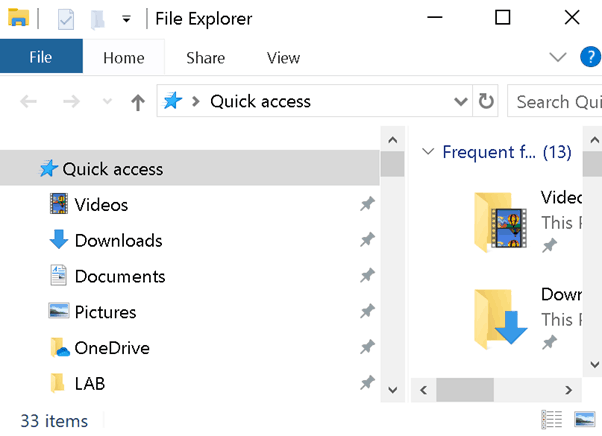Open the File ribbon tab
The width and height of the screenshot is (602, 436).
click(x=41, y=57)
